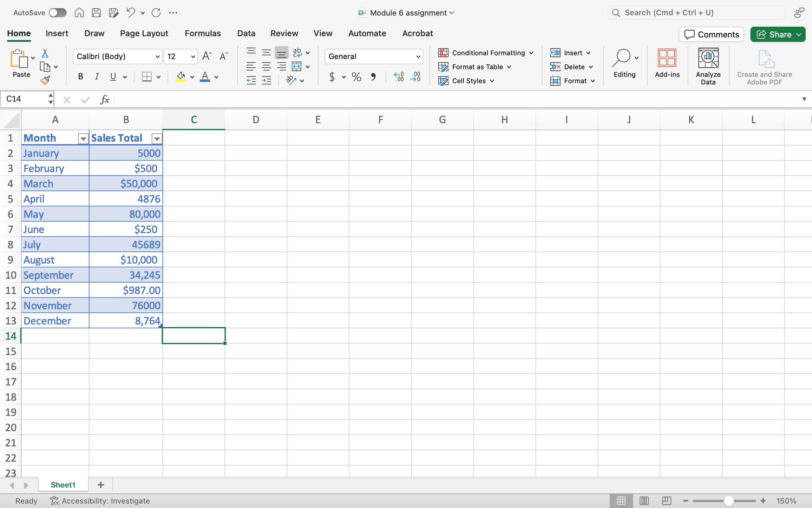The width and height of the screenshot is (812, 508).
Task: Select Middle Align vertical alignment
Action: pyautogui.click(x=266, y=52)
